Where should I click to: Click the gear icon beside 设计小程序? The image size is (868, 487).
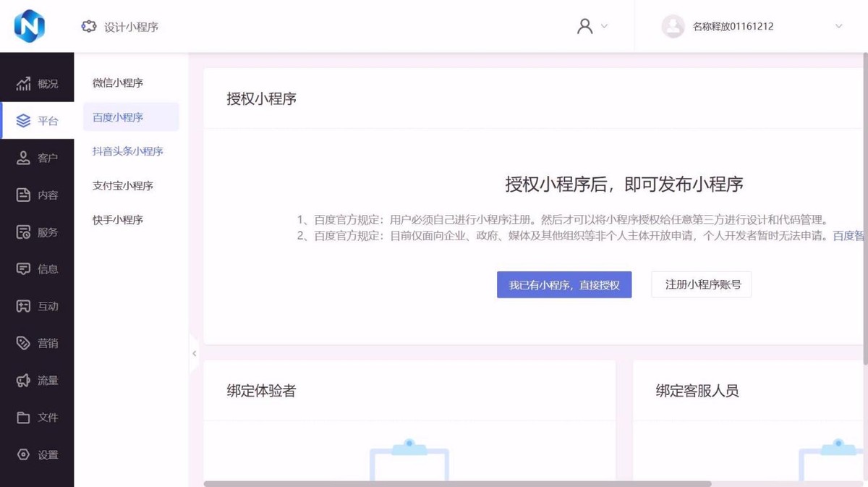tap(89, 26)
